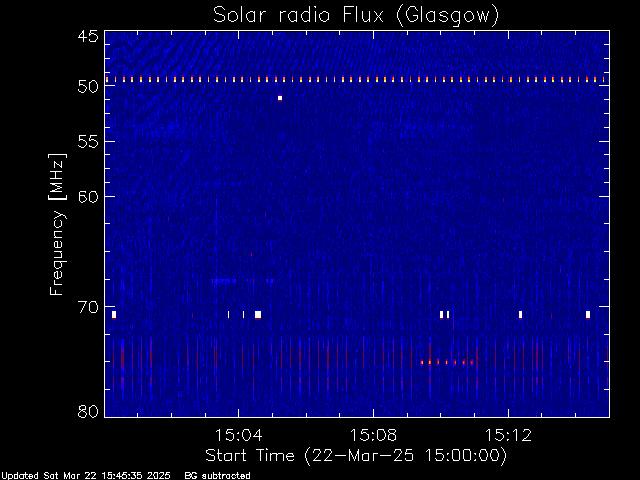
Task: Click the 70 MHz axis tick label
Action: click(88, 307)
